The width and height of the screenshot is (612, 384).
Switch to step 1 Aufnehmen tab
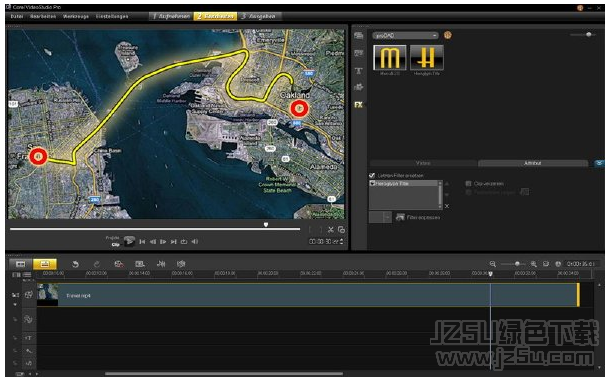(x=171, y=16)
